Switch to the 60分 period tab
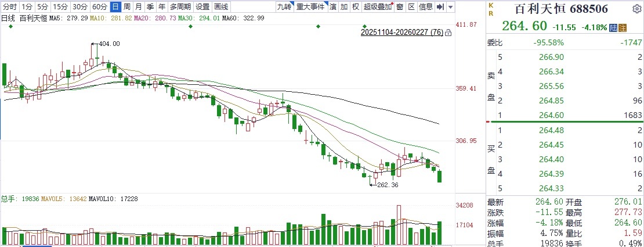 click(99, 7)
